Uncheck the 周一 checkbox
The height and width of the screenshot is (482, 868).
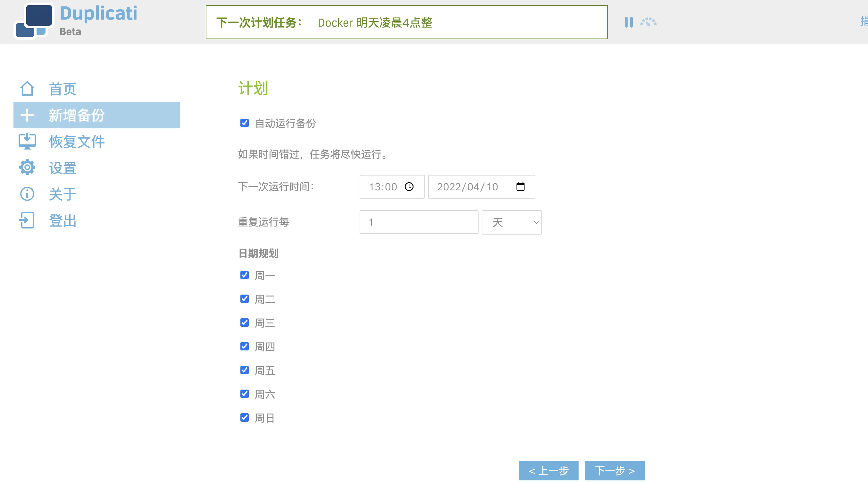pyautogui.click(x=244, y=275)
